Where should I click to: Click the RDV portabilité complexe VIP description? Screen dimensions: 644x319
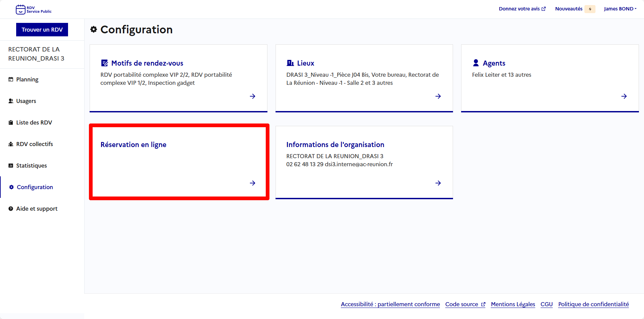pyautogui.click(x=166, y=79)
